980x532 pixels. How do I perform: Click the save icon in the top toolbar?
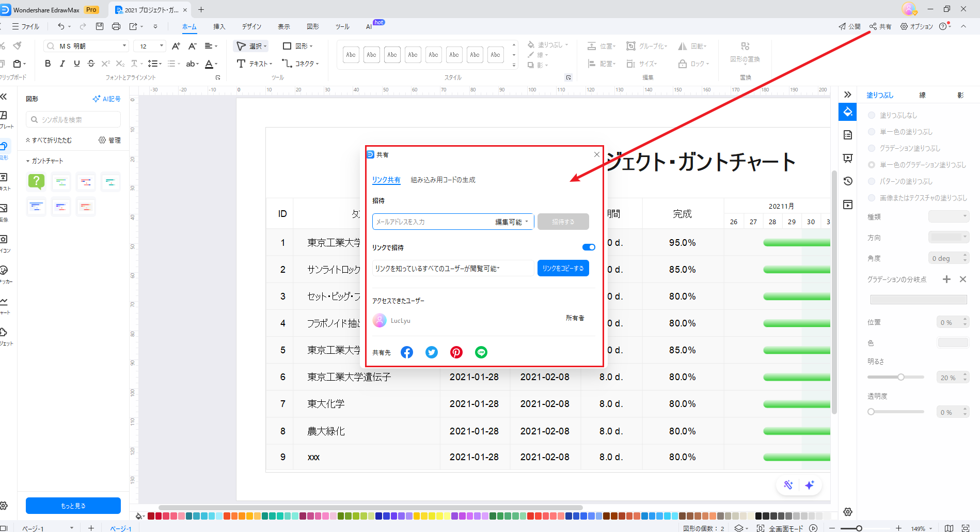100,26
